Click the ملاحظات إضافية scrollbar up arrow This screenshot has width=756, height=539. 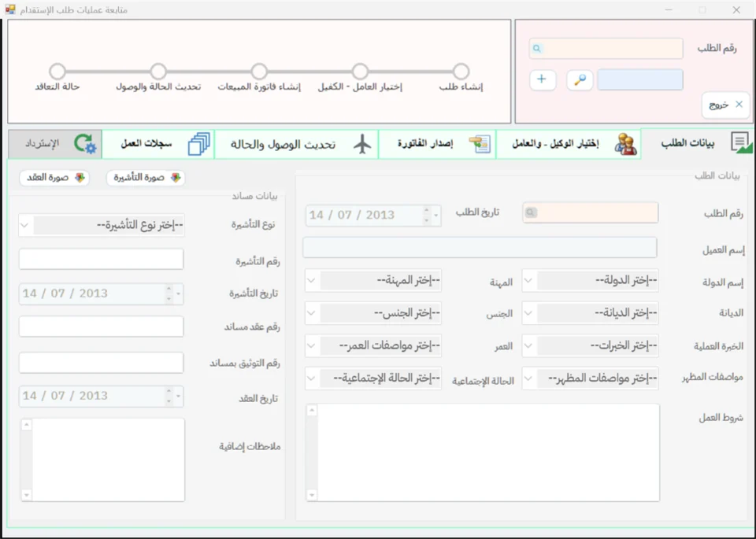pos(27,425)
